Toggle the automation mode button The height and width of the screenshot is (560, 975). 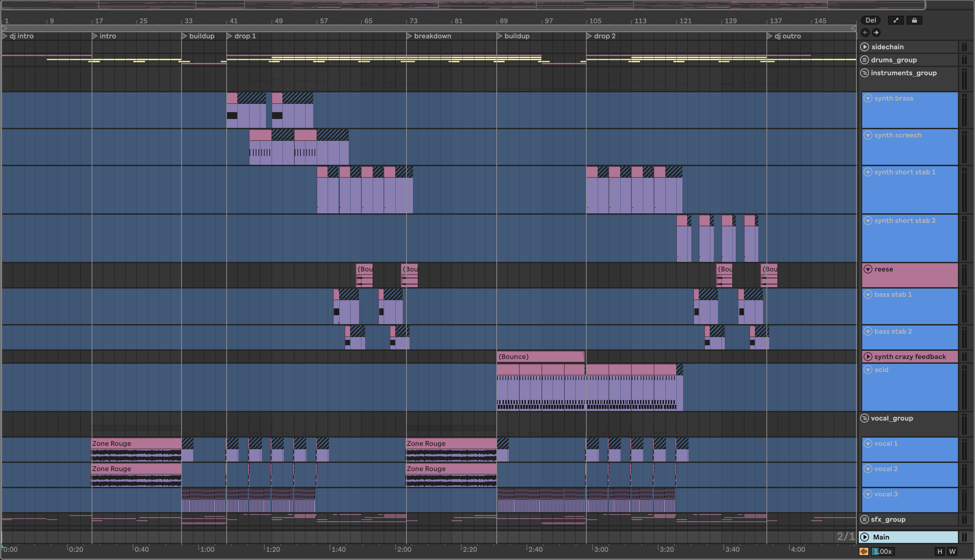[x=896, y=21]
